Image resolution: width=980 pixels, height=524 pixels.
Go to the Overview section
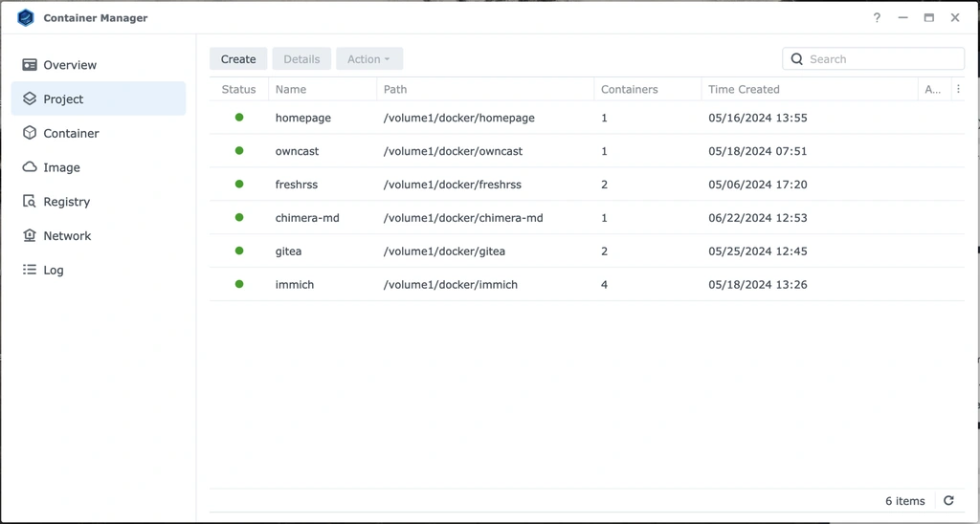[x=99, y=64]
